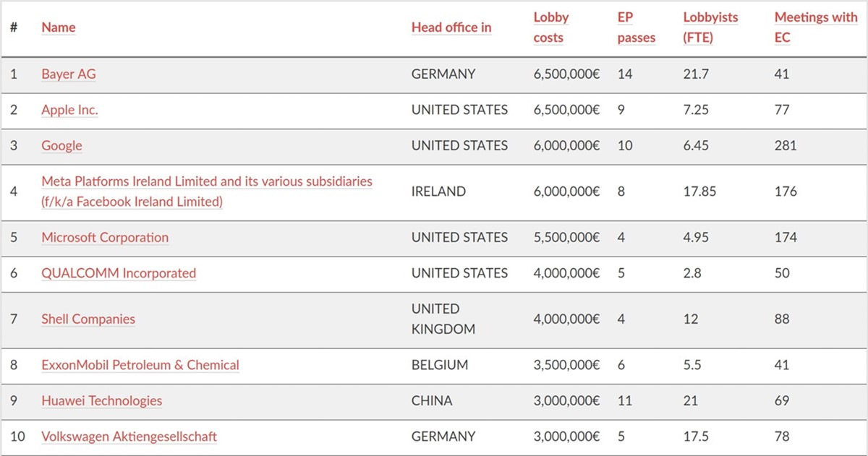Open Meta Platforms Ireland Limited link
Image resolution: width=868 pixels, height=456 pixels.
(207, 192)
